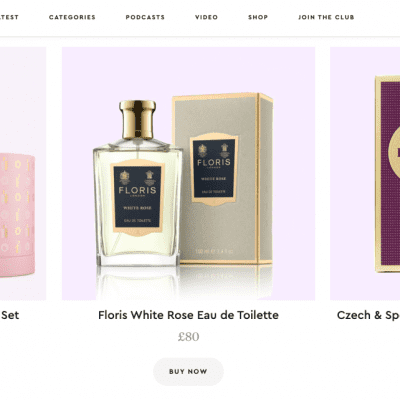Screen dimensions: 400x400
Task: Open Floris White Rose Eau de Toilette title link
Action: tap(188, 315)
